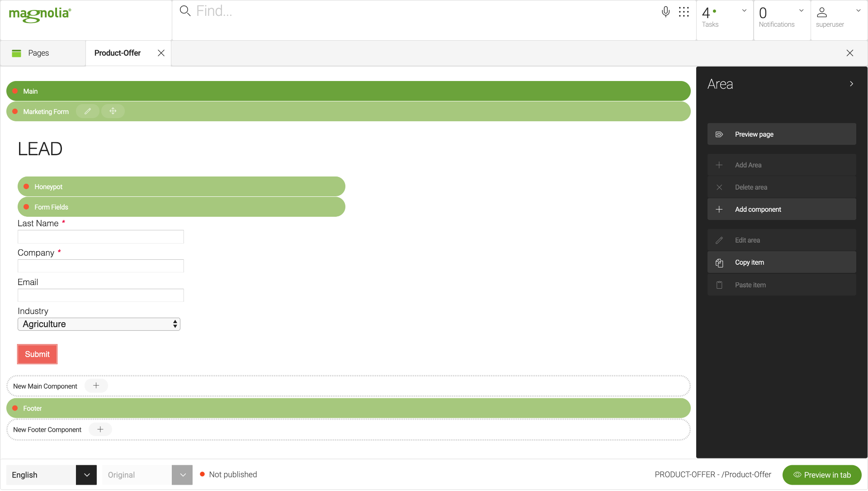
Task: Click the Preview page icon
Action: tap(719, 134)
